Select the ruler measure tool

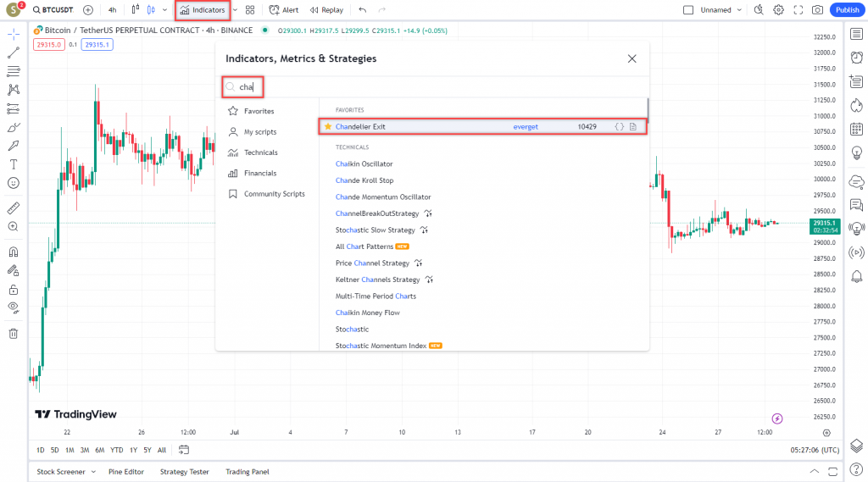coord(14,208)
